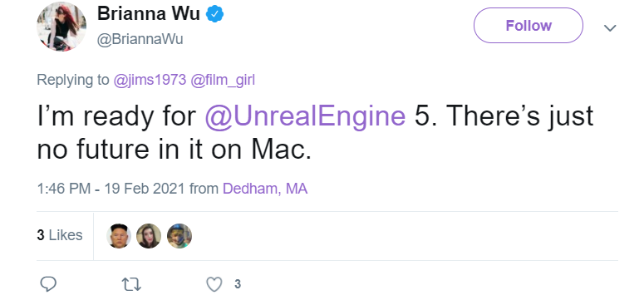Expand the tweet options chevron menu
644x300 pixels.
(610, 28)
